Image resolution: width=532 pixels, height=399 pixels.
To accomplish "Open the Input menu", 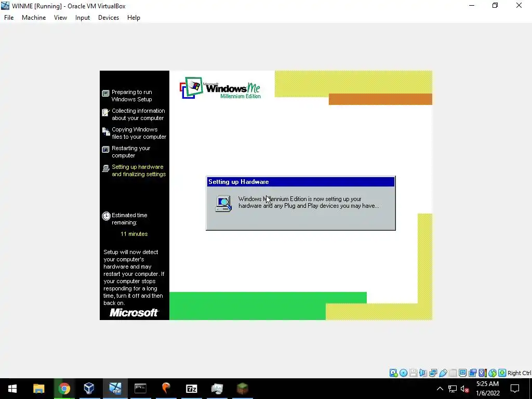I will [83, 18].
